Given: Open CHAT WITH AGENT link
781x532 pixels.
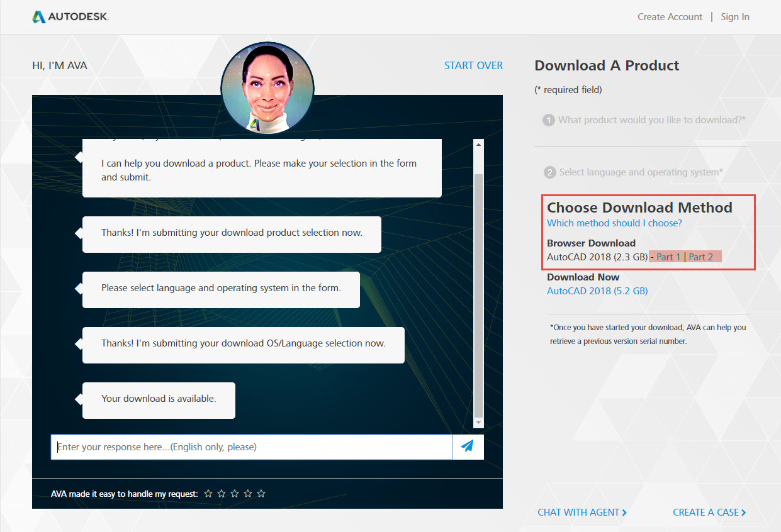Looking at the screenshot, I should point(582,513).
